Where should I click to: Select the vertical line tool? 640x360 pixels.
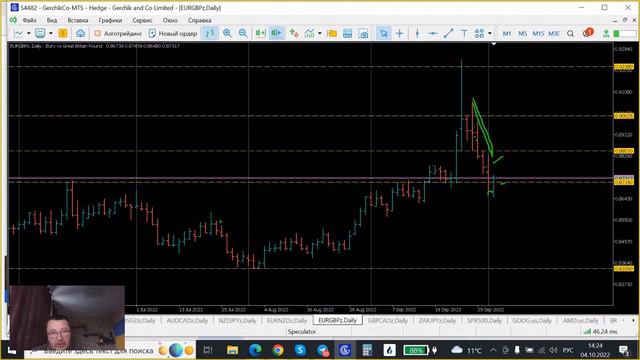click(x=417, y=33)
